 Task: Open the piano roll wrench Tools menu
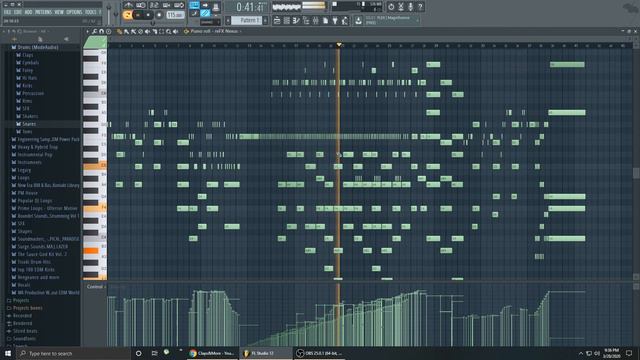click(x=94, y=31)
